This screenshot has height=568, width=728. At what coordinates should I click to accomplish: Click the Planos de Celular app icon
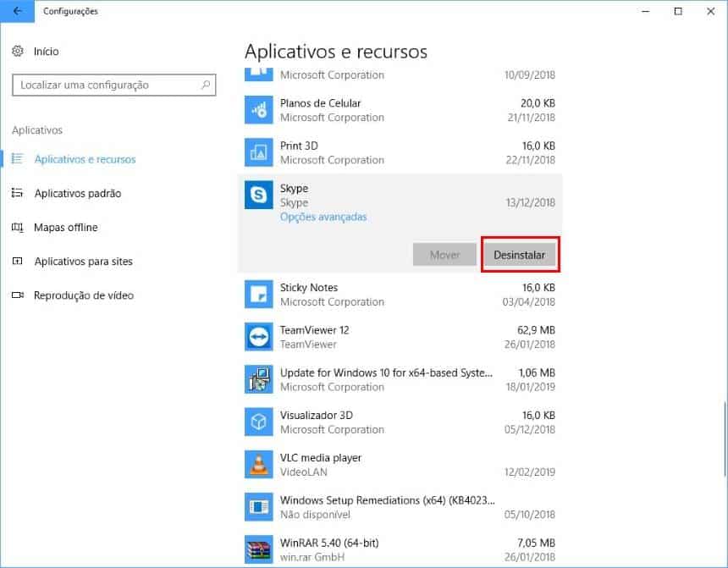(258, 109)
